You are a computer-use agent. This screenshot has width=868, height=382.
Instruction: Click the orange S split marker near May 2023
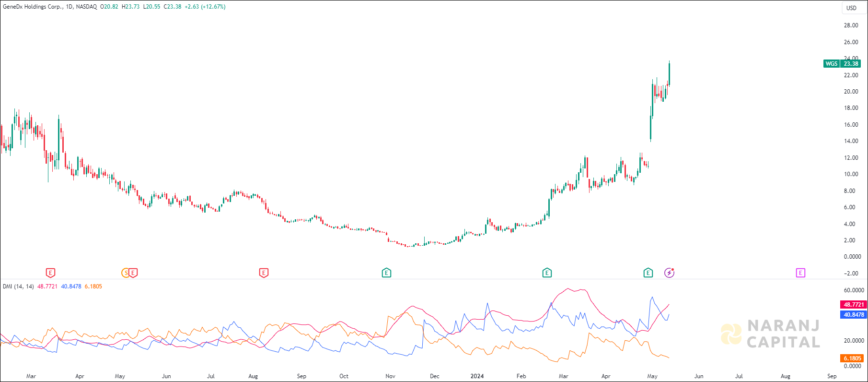pyautogui.click(x=126, y=273)
